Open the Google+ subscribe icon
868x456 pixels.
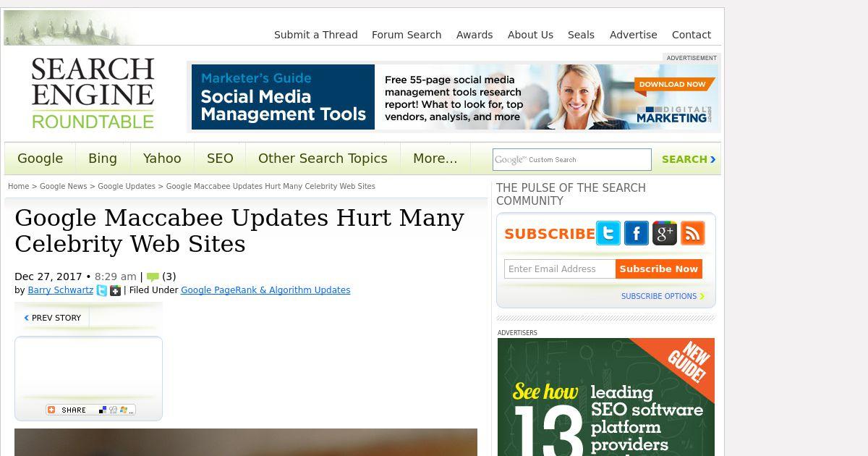[665, 233]
